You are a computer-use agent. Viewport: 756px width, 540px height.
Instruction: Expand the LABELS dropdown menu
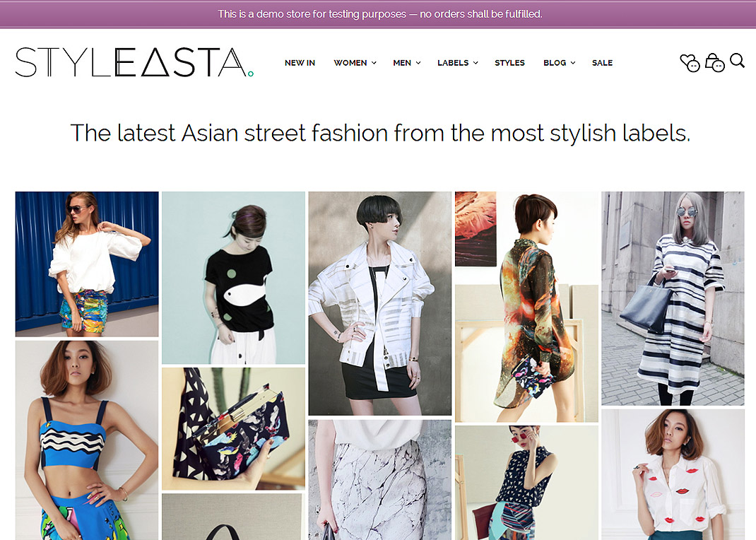pyautogui.click(x=458, y=63)
